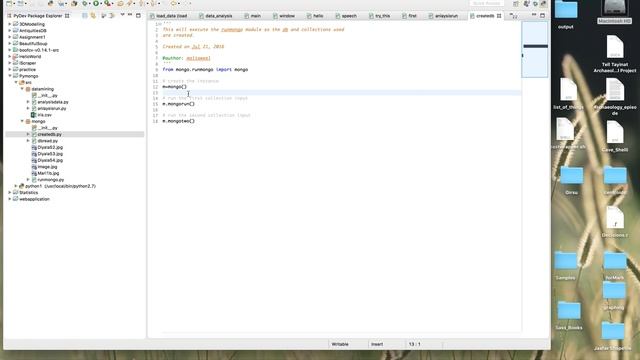The width and height of the screenshot is (640, 360).
Task: Select createdb.py in mongo package
Action: pyautogui.click(x=49, y=134)
